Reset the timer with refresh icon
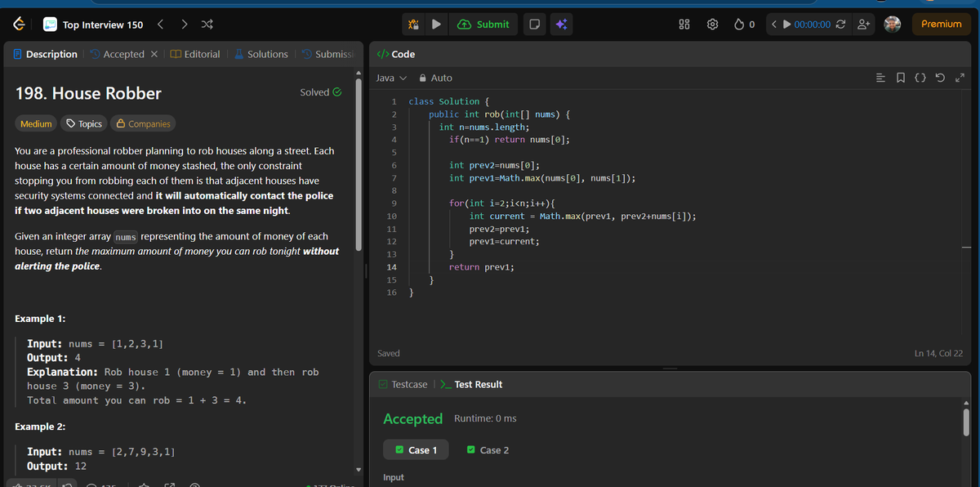Image resolution: width=980 pixels, height=487 pixels. point(840,25)
